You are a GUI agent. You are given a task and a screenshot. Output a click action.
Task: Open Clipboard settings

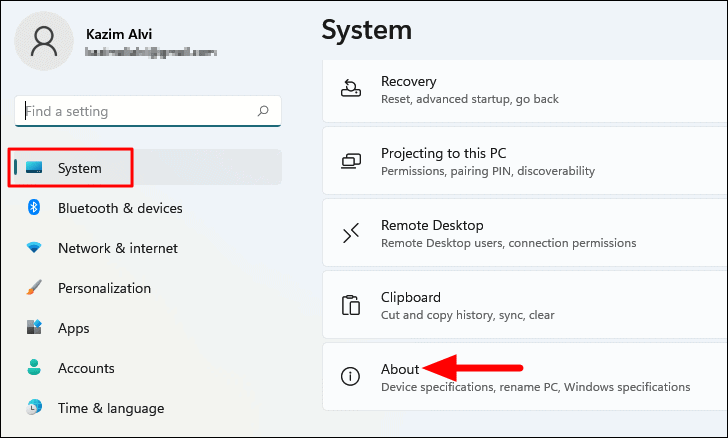pos(525,305)
